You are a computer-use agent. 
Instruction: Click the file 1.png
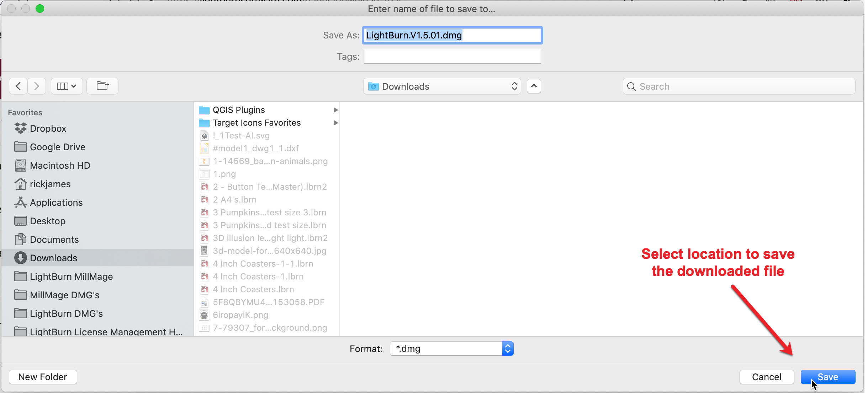[x=267, y=174]
